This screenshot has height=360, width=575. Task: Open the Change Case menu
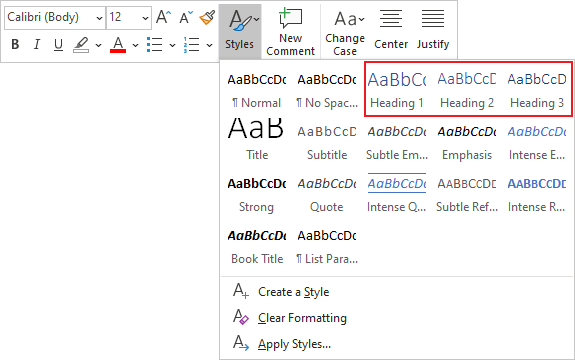click(x=345, y=31)
